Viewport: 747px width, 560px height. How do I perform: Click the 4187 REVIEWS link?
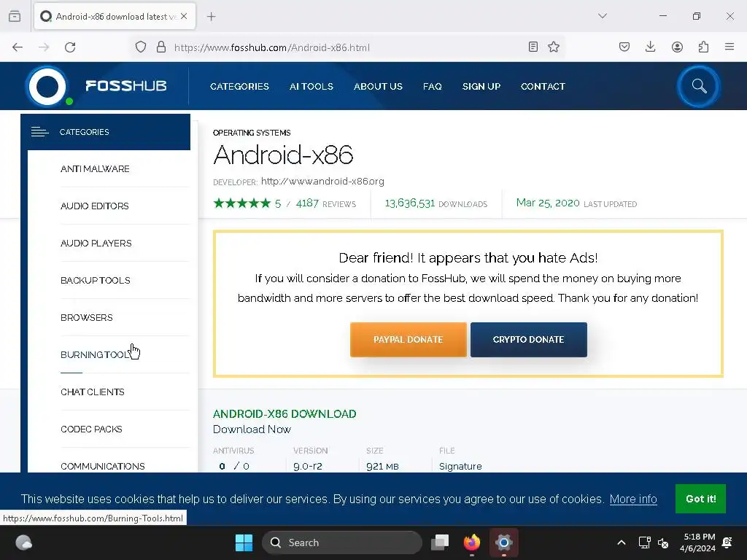coord(326,203)
